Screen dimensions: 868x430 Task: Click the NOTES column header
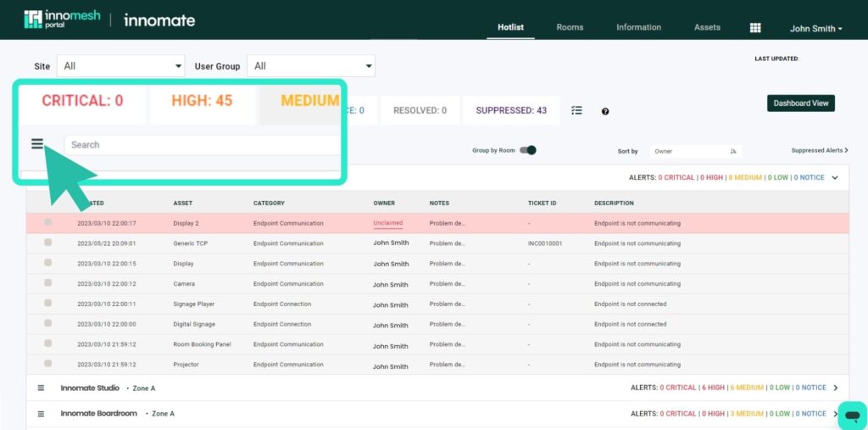pyautogui.click(x=439, y=204)
